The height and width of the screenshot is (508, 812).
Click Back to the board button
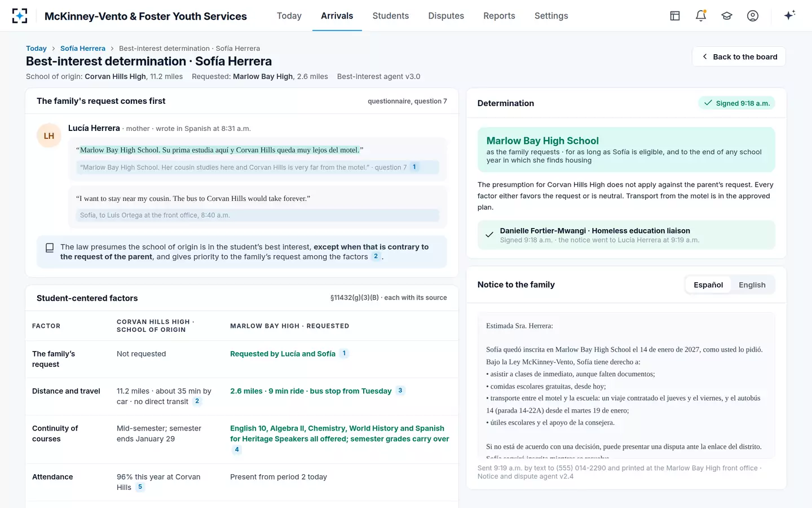(x=739, y=56)
